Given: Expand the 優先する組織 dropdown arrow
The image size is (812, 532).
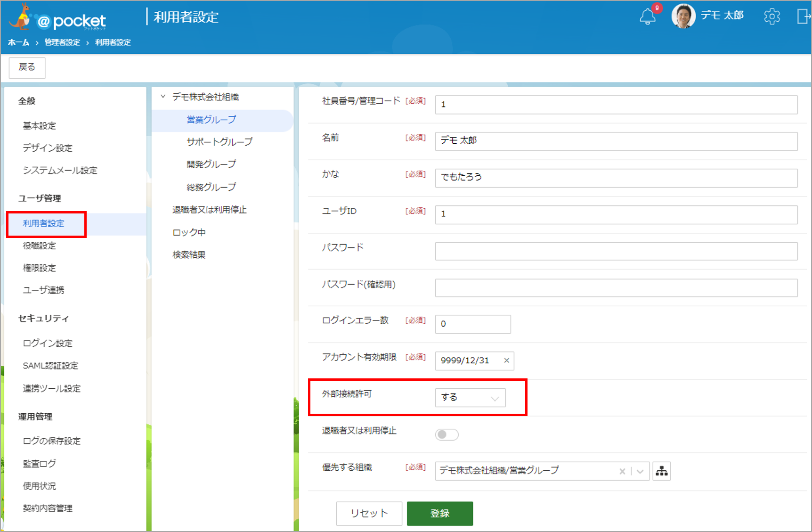Looking at the screenshot, I should [640, 471].
